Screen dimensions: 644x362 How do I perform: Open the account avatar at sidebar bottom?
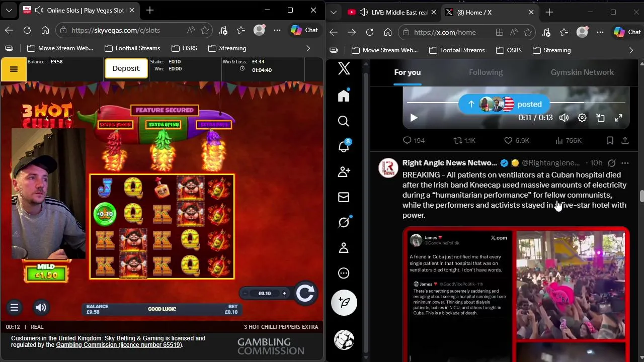pos(344,340)
